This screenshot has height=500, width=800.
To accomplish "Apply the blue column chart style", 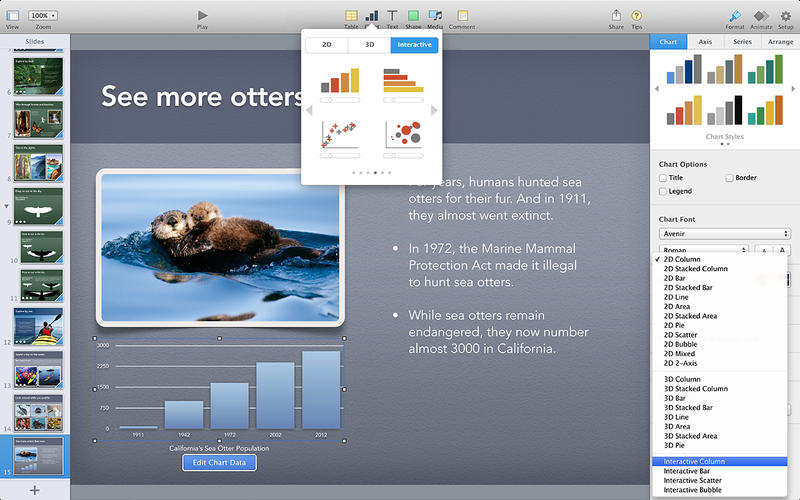I will click(684, 69).
